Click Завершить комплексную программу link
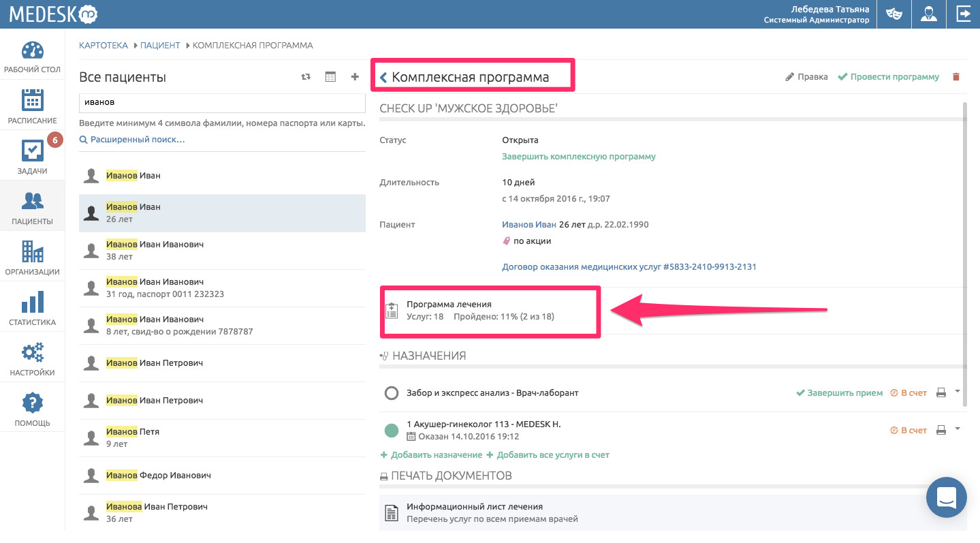This screenshot has height=543, width=980. click(578, 157)
